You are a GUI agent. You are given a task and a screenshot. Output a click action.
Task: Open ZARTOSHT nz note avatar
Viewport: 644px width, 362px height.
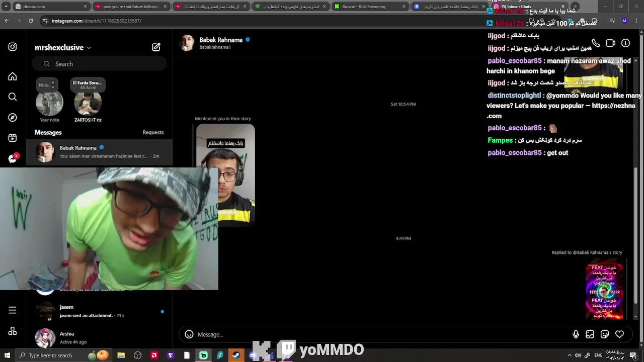coord(88,103)
